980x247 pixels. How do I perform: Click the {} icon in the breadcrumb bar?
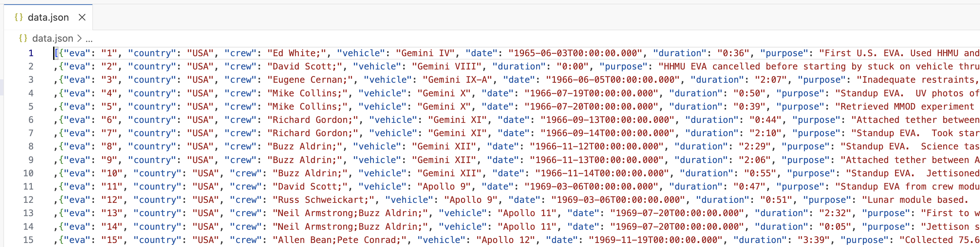[x=23, y=38]
